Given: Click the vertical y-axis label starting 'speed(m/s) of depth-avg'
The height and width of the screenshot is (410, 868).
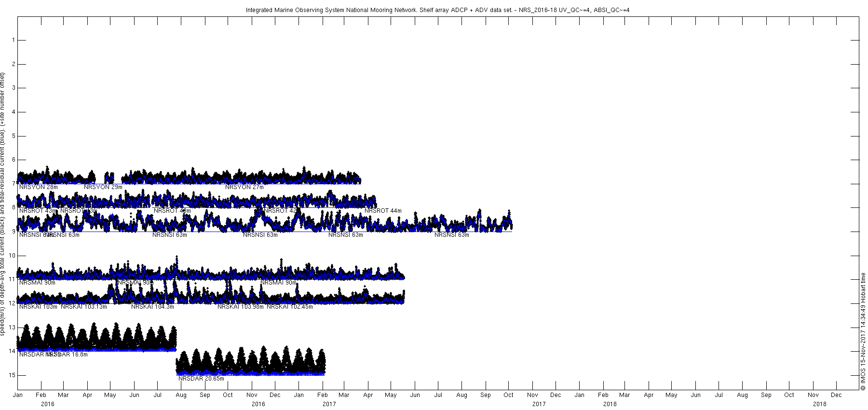Looking at the screenshot, I should (3, 204).
